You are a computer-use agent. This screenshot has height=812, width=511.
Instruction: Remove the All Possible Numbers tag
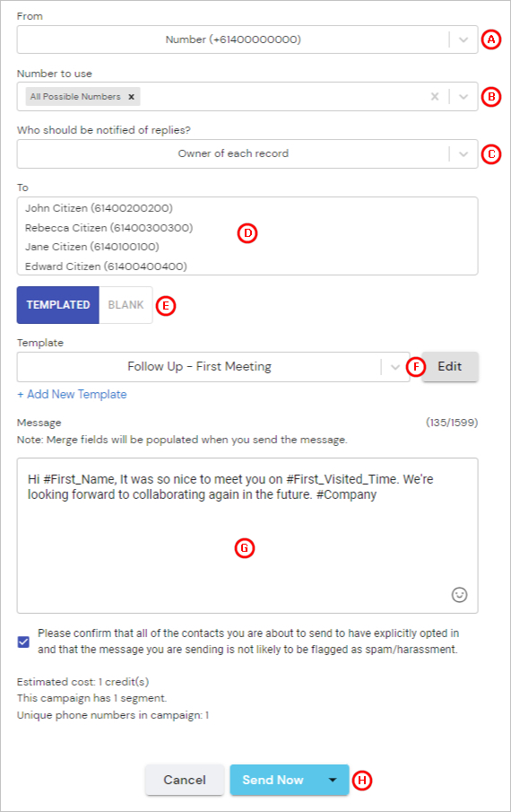tap(132, 97)
